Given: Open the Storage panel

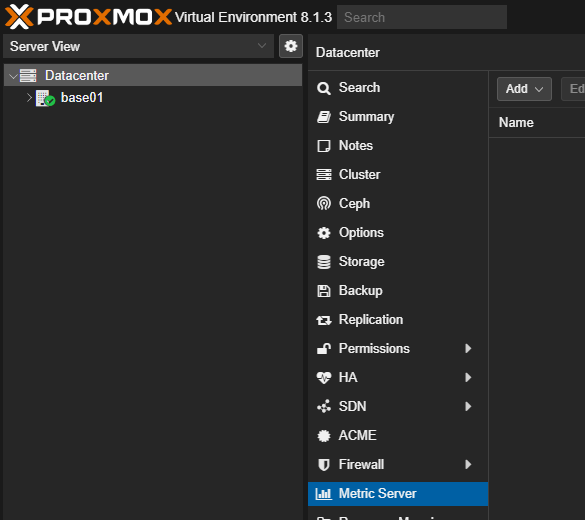Looking at the screenshot, I should pyautogui.click(x=398, y=261).
